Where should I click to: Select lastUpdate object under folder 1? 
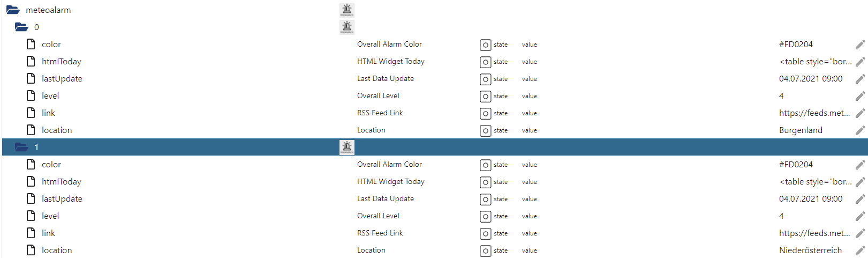62,199
